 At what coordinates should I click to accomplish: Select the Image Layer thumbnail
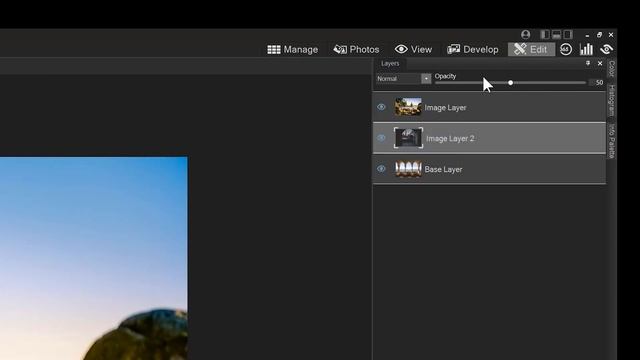click(408, 107)
